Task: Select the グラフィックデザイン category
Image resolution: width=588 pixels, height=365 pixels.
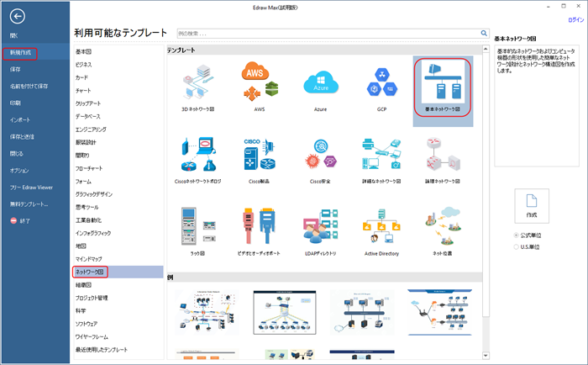Action: point(94,194)
